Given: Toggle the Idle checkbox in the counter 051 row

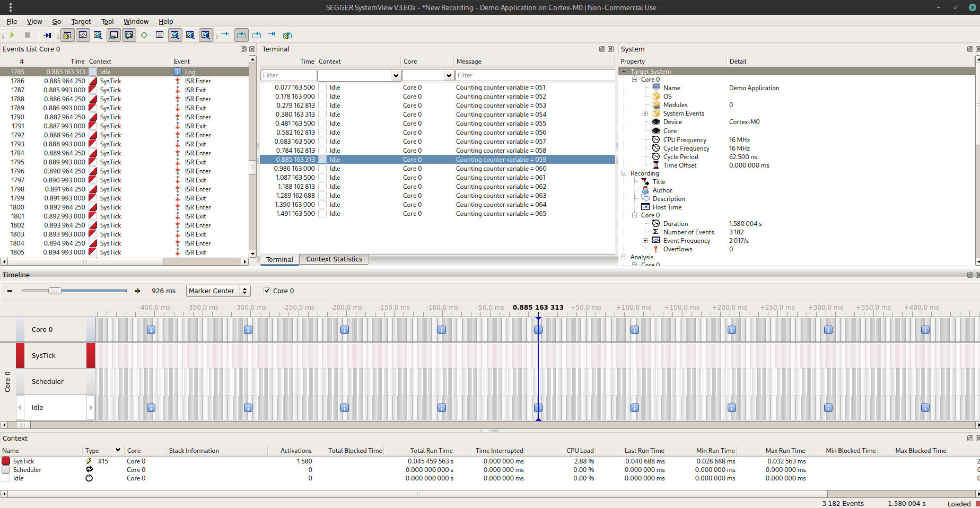Looking at the screenshot, I should 322,87.
